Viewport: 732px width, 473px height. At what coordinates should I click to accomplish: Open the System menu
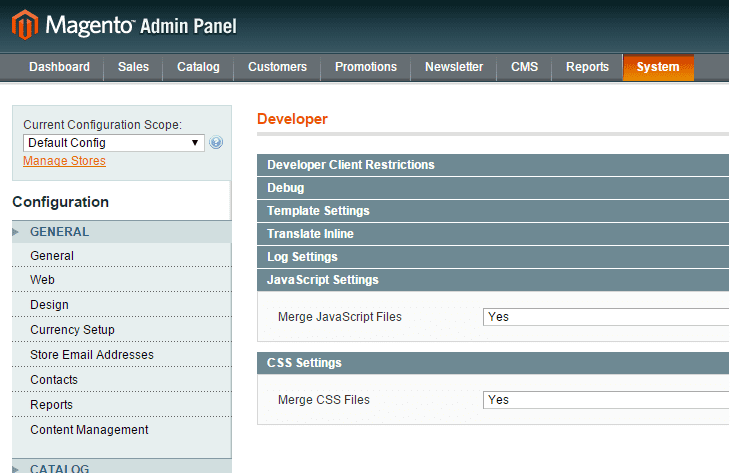pos(658,67)
